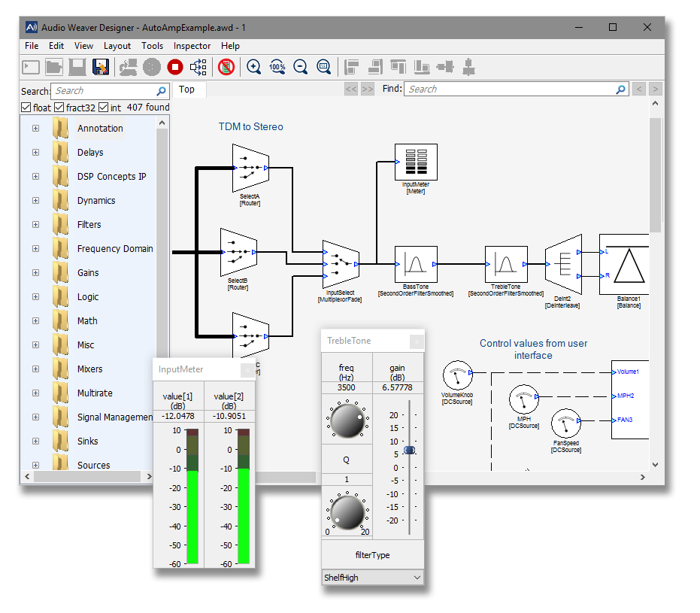Close the TrebleTone inspector

[x=417, y=341]
